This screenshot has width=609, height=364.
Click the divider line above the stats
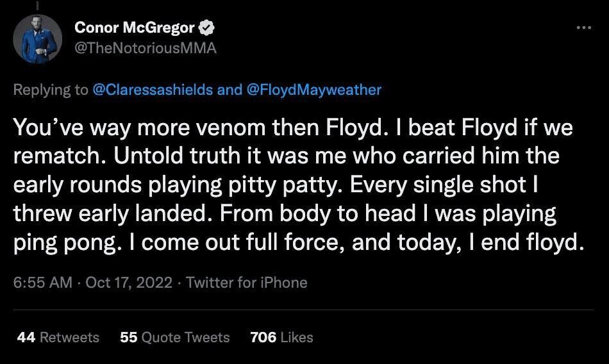point(304,310)
